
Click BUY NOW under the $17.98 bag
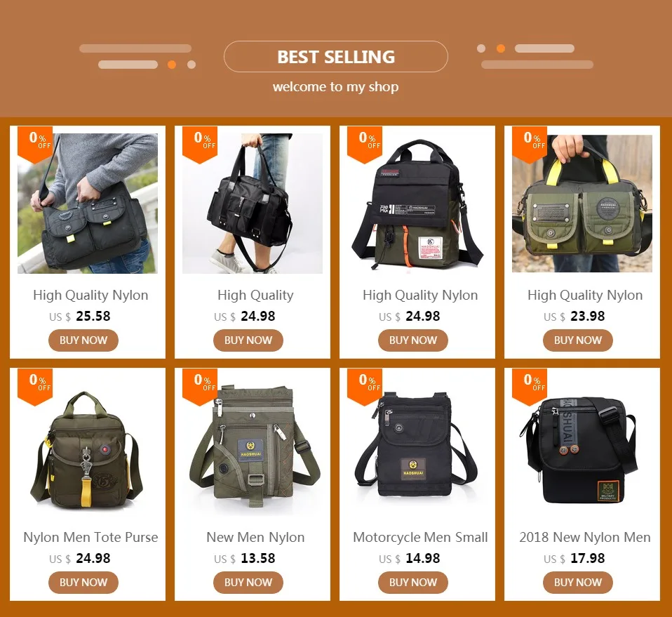tap(578, 583)
